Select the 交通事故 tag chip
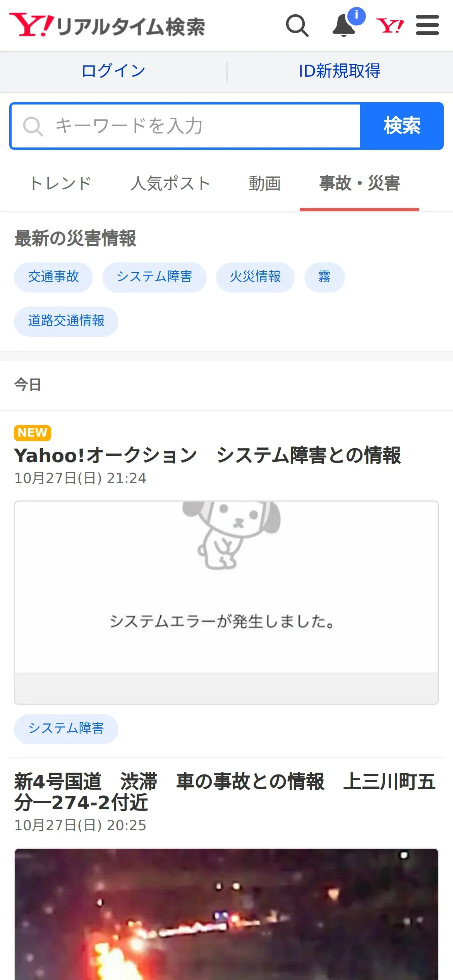The image size is (453, 980). coord(53,277)
